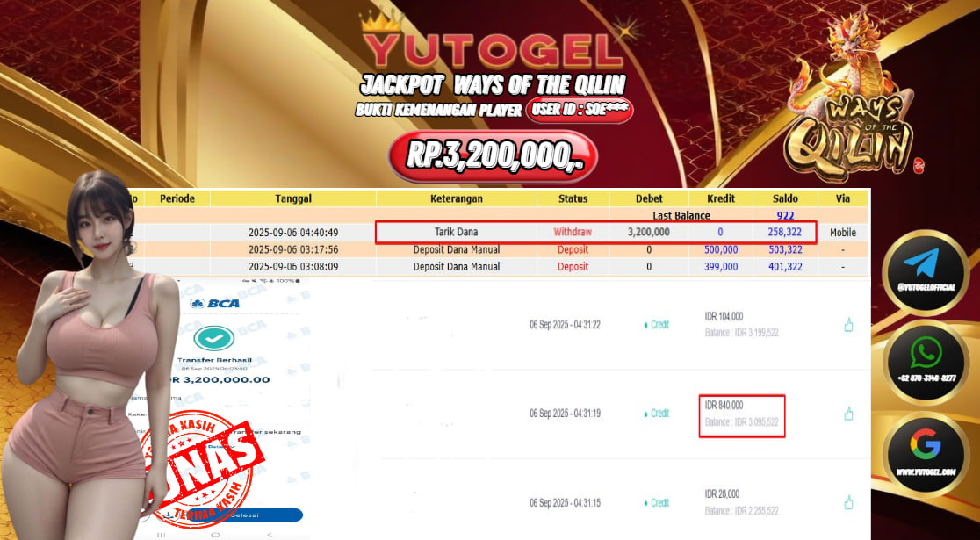Click the RP.3,200,000 red banner button
The height and width of the screenshot is (540, 980).
(x=493, y=156)
